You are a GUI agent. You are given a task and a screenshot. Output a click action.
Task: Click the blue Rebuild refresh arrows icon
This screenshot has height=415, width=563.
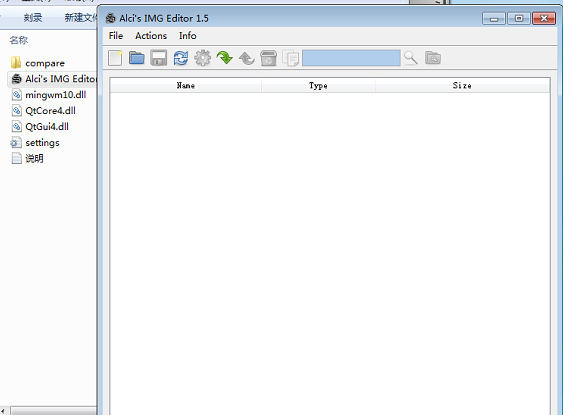click(181, 58)
